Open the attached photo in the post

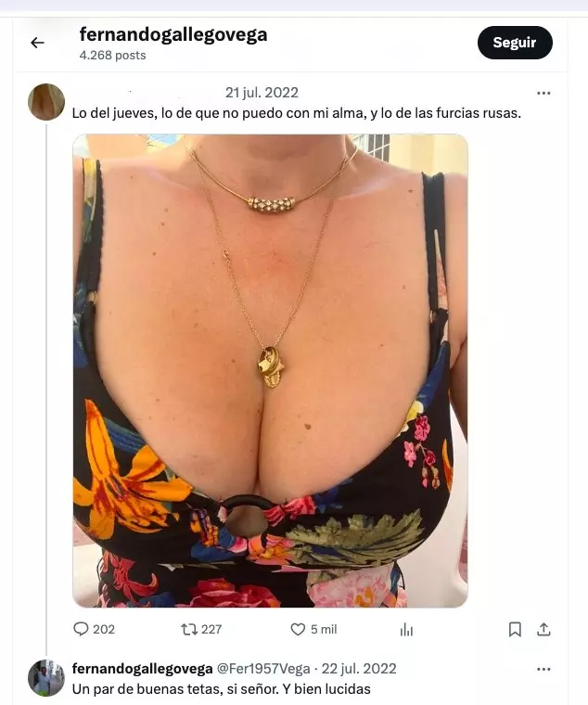270,370
